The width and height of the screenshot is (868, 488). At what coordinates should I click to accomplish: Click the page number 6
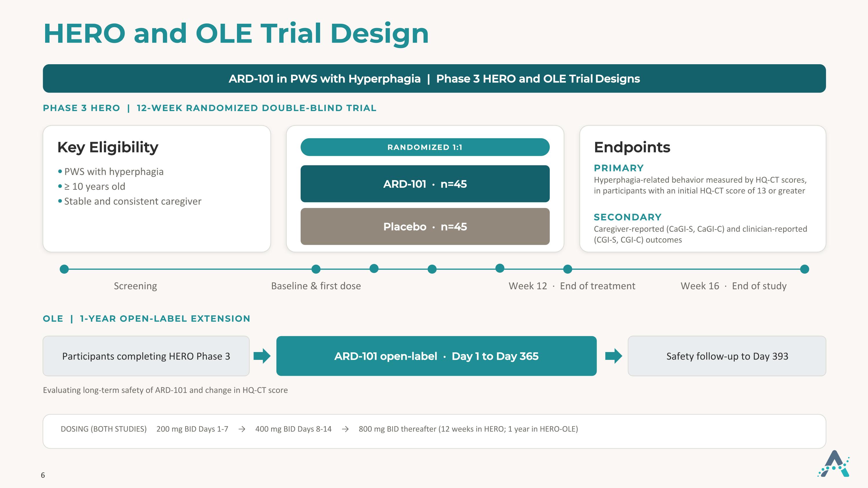[x=43, y=475]
